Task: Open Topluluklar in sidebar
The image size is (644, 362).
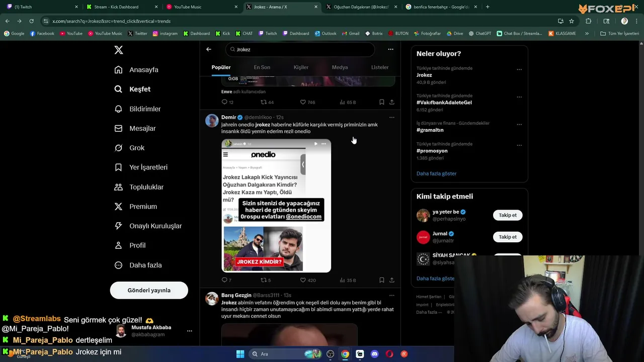Action: point(139,187)
